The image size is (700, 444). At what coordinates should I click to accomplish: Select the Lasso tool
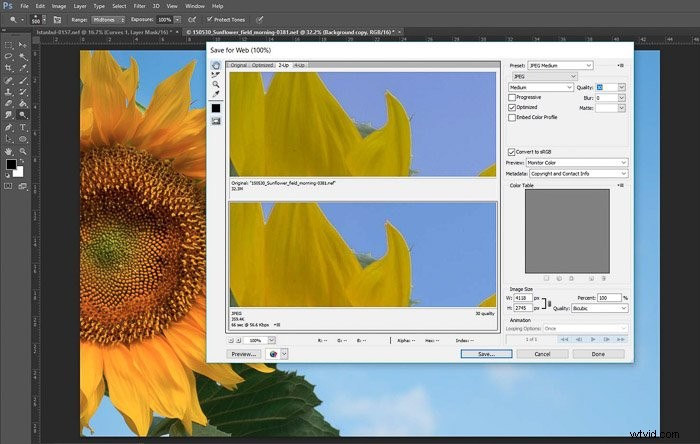pos(8,56)
